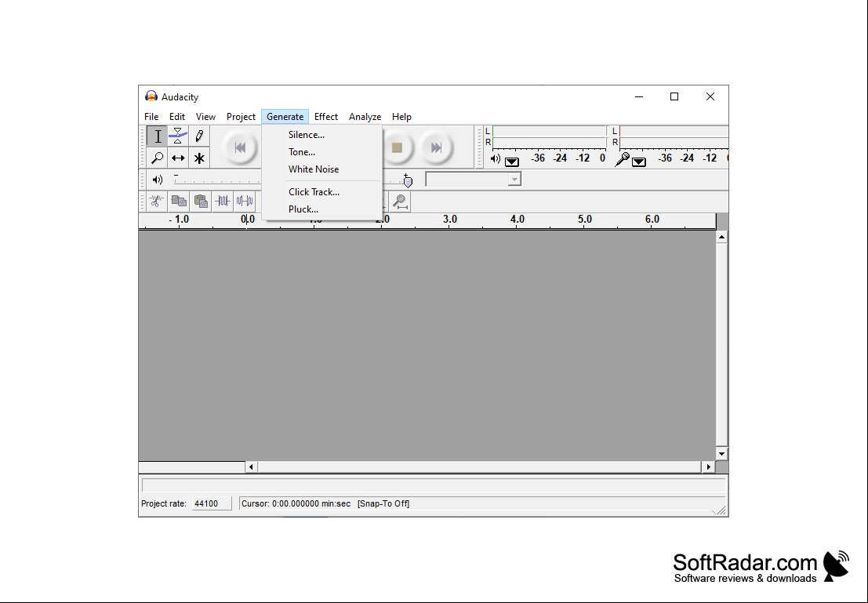Click the Paste clipboard toolbar icon
The width and height of the screenshot is (868, 603).
click(201, 202)
